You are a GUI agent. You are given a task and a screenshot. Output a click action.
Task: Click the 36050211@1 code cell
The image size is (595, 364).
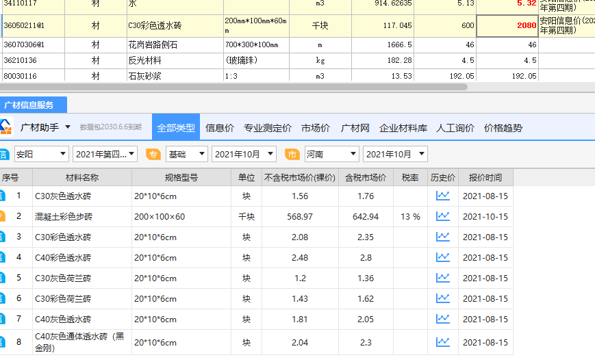34,26
